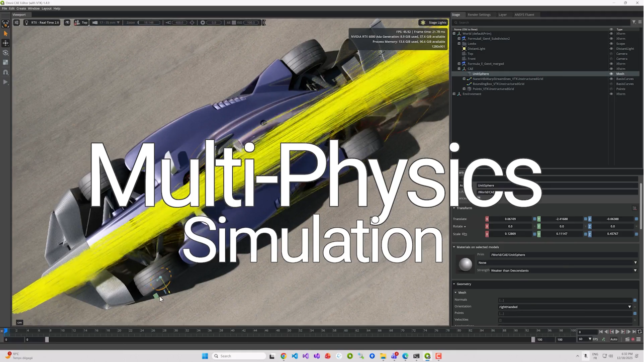Click the Stage filter funnel icon
Viewport: 644px width, 362px height.
pos(634,23)
